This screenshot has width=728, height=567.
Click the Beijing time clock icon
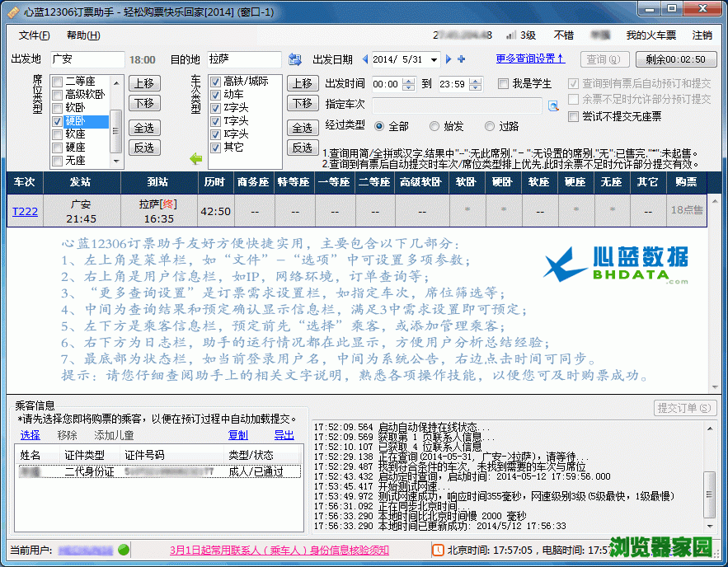coord(438,550)
